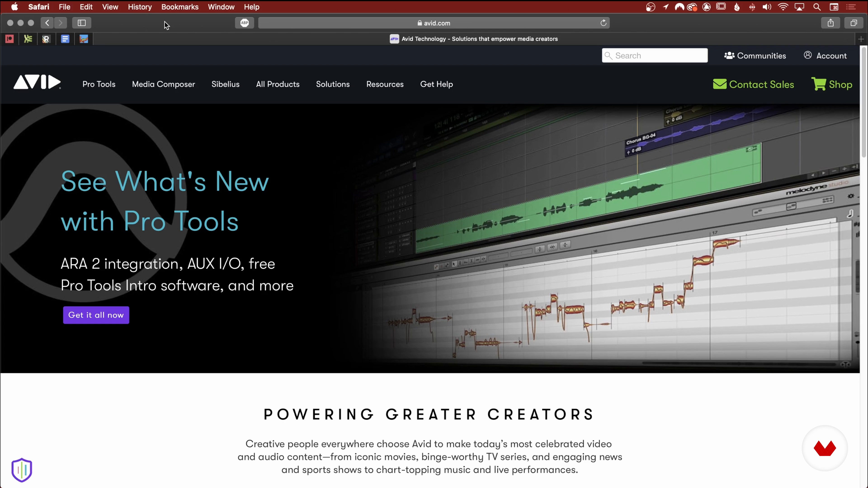
Task: Open the Apple menu
Action: pyautogui.click(x=14, y=7)
